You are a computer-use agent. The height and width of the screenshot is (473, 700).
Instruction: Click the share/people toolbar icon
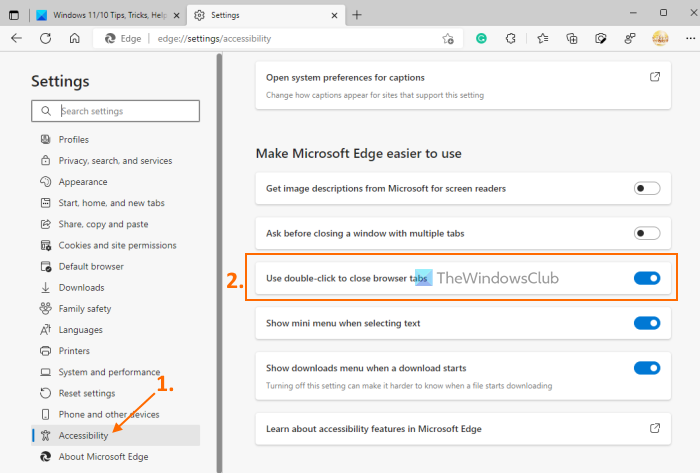[x=630, y=39]
